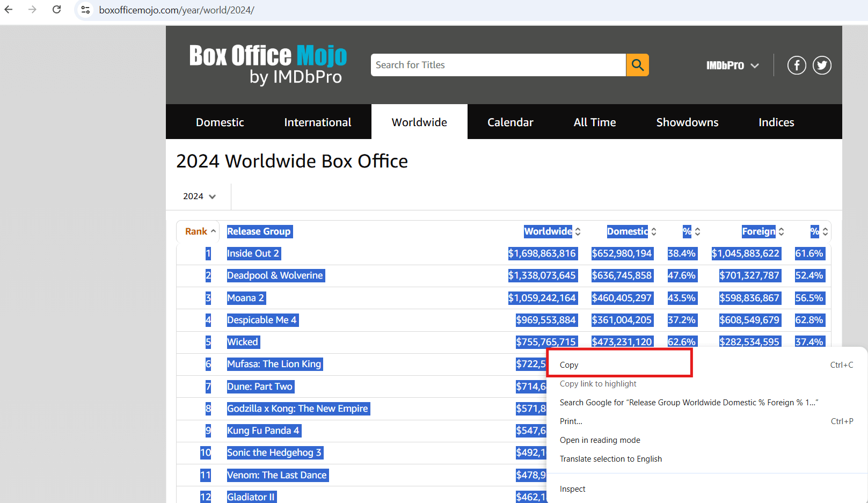Image resolution: width=868 pixels, height=503 pixels.
Task: Click the orange search magnifier button
Action: click(x=637, y=65)
